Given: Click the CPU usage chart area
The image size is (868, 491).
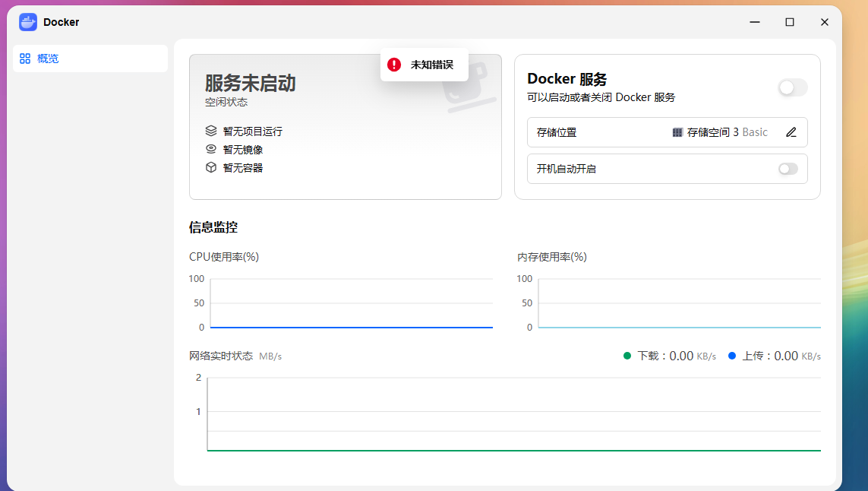Looking at the screenshot, I should [352, 303].
